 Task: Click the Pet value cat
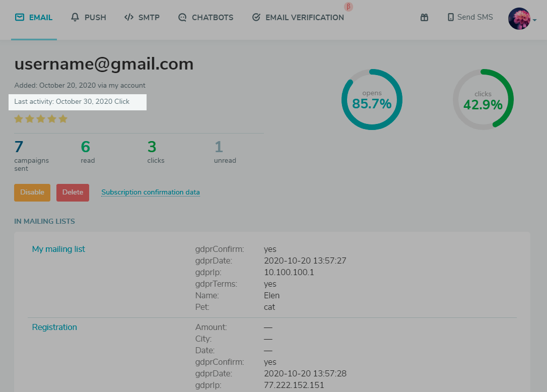tap(269, 307)
